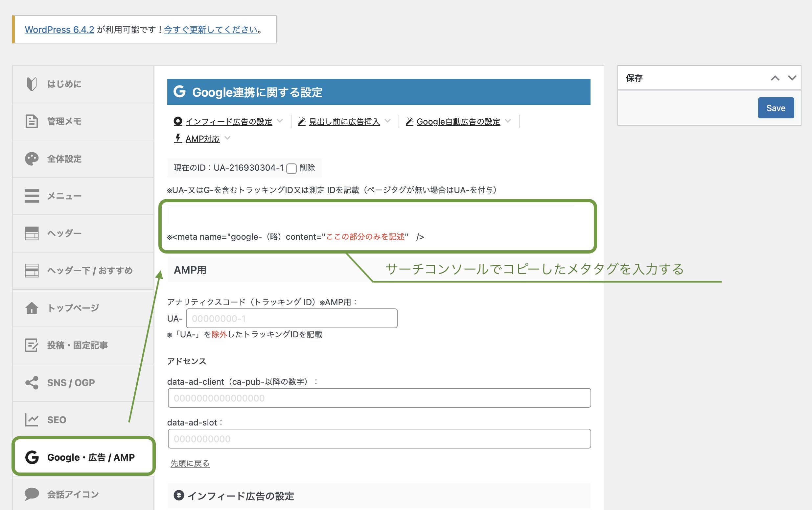The image size is (812, 510).
Task: Click the coin icon beside インフィード広告の設定 link
Action: pyautogui.click(x=178, y=121)
